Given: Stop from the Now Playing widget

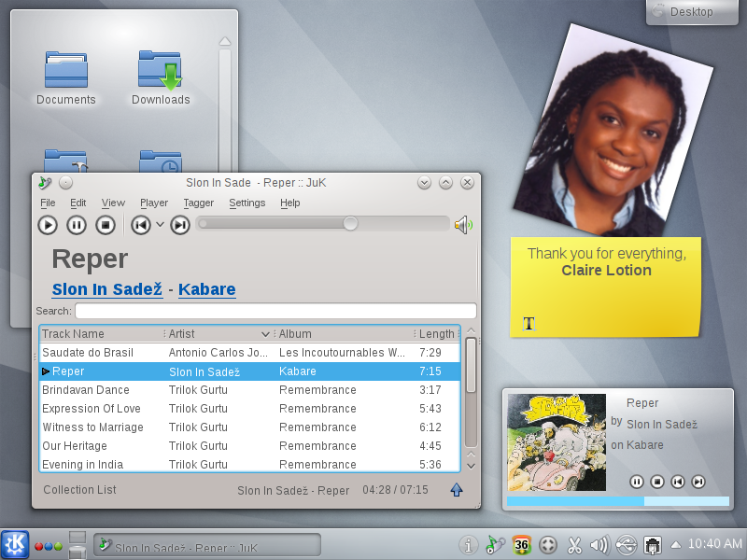Looking at the screenshot, I should (657, 482).
